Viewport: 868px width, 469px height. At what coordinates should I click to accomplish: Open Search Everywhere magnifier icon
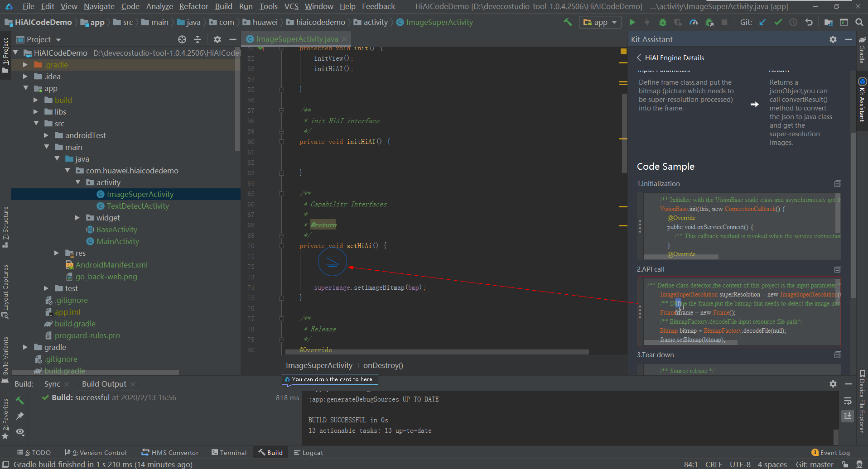pyautogui.click(x=859, y=22)
